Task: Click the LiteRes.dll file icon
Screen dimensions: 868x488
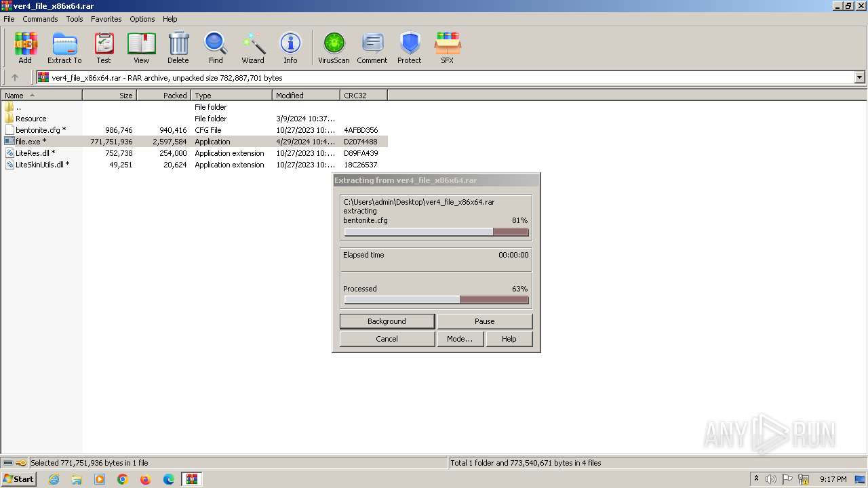Action: point(9,153)
